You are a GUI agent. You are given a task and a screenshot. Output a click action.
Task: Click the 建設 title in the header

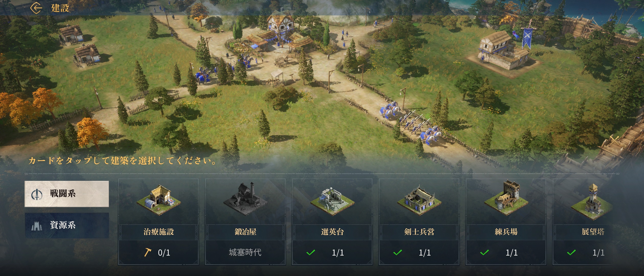[x=60, y=8]
